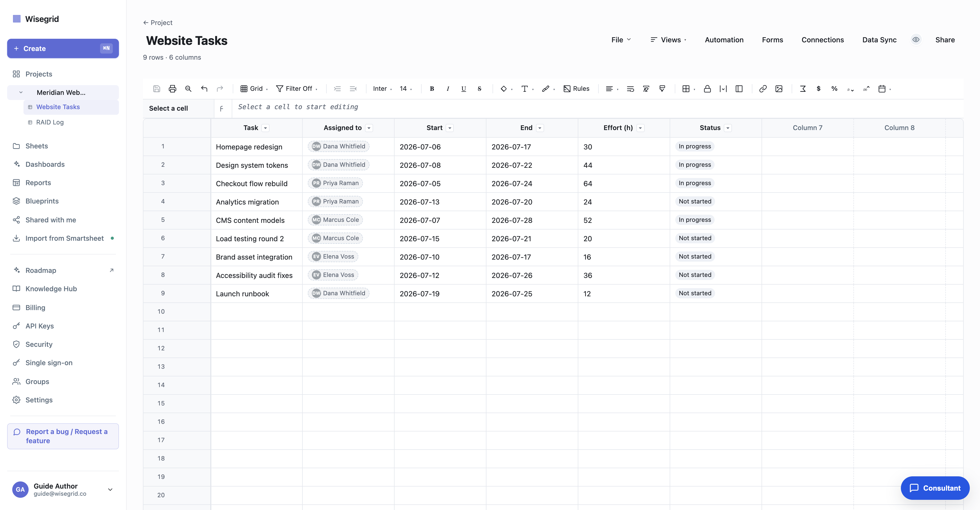Open Blueprints in the sidebar
This screenshot has width=980, height=510.
42,201
